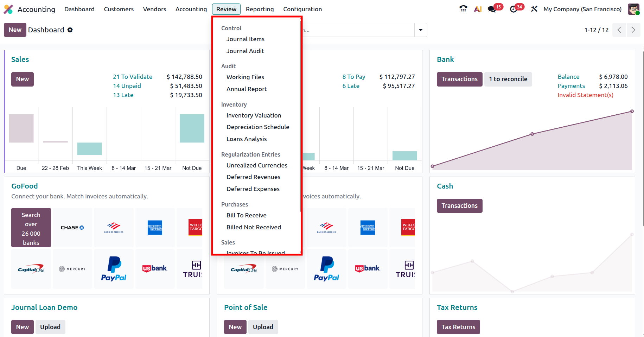This screenshot has height=337, width=644.
Task: Open the activities clock icon with badge 34
Action: (x=514, y=9)
